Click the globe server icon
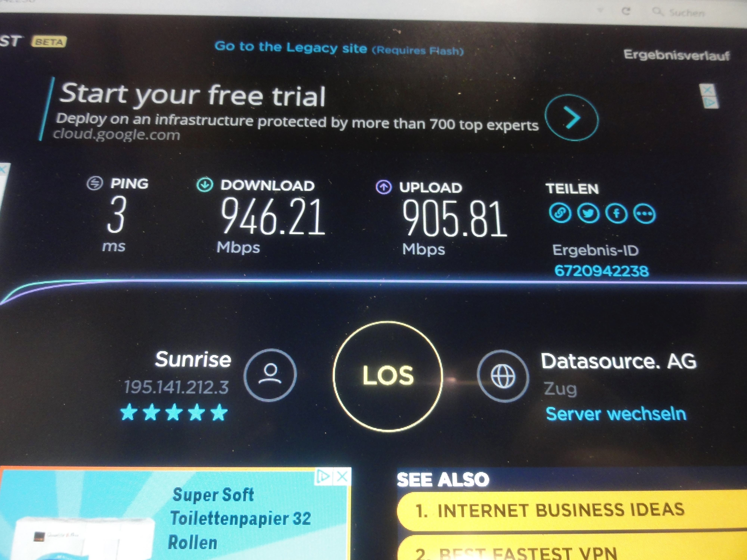Image resolution: width=747 pixels, height=560 pixels. tap(503, 376)
